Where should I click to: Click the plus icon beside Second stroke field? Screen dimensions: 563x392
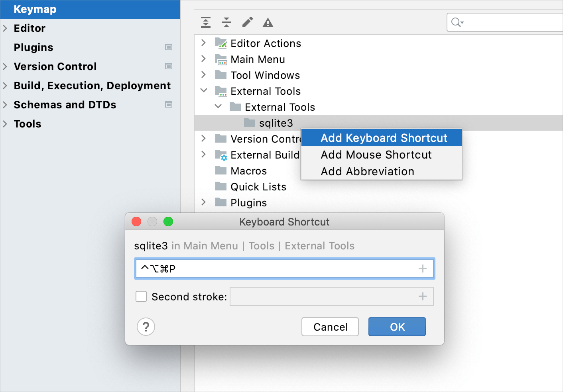pyautogui.click(x=423, y=296)
